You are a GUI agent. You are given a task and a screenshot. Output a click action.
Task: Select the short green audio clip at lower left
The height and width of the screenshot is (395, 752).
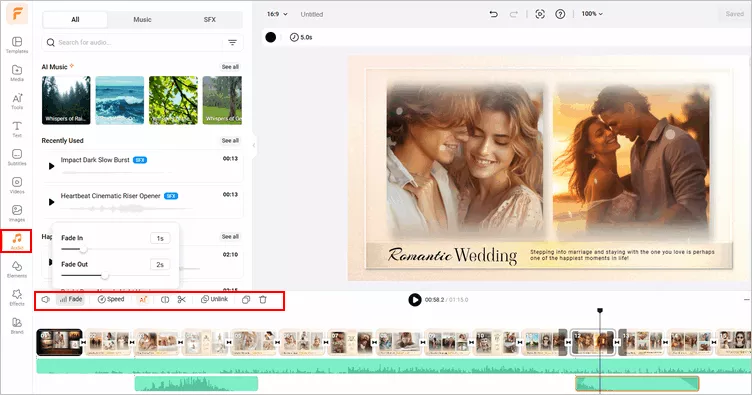[x=196, y=383]
